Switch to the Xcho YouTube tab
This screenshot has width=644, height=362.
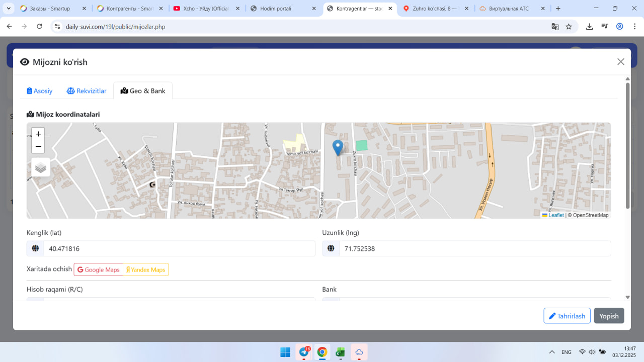click(206, 9)
